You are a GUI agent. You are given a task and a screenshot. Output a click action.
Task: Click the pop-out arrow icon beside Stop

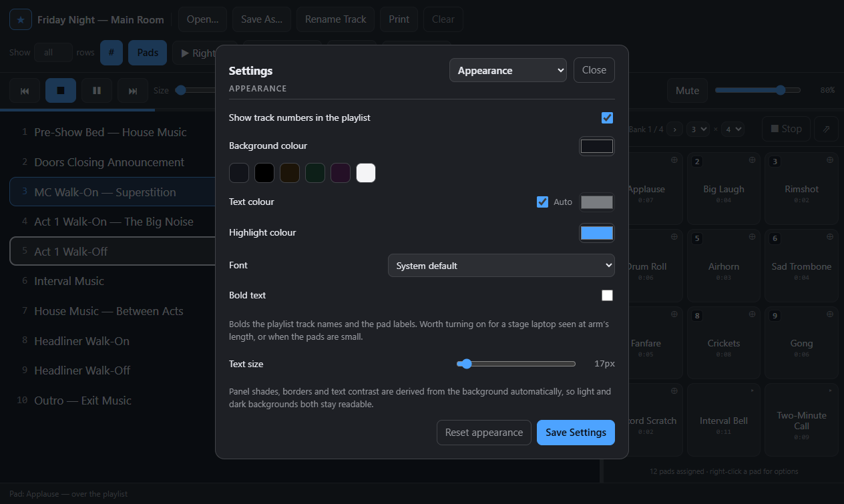coord(826,129)
